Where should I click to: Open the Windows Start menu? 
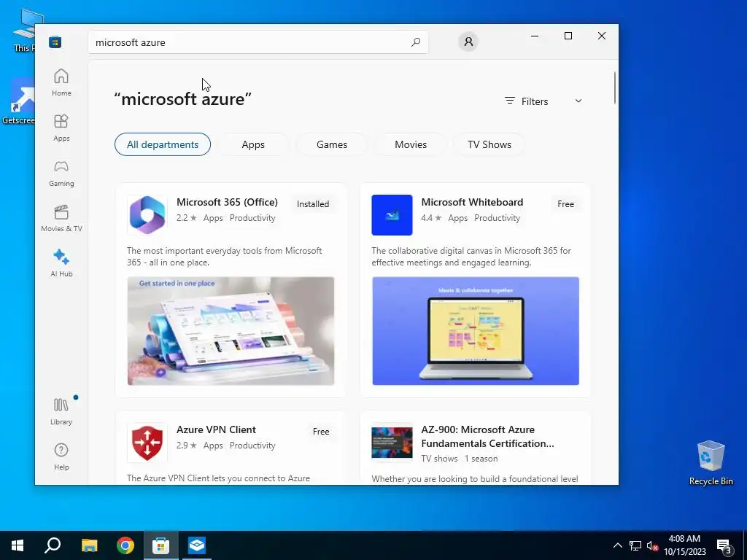pyautogui.click(x=18, y=545)
